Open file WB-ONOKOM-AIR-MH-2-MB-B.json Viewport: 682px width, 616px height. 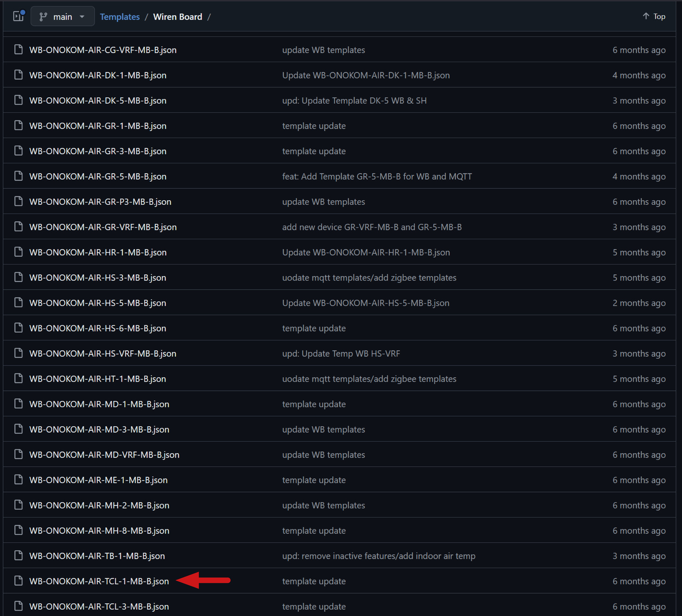coord(99,505)
